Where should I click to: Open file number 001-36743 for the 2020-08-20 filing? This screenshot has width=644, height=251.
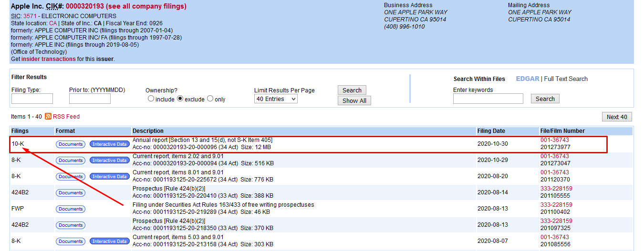pos(554,172)
